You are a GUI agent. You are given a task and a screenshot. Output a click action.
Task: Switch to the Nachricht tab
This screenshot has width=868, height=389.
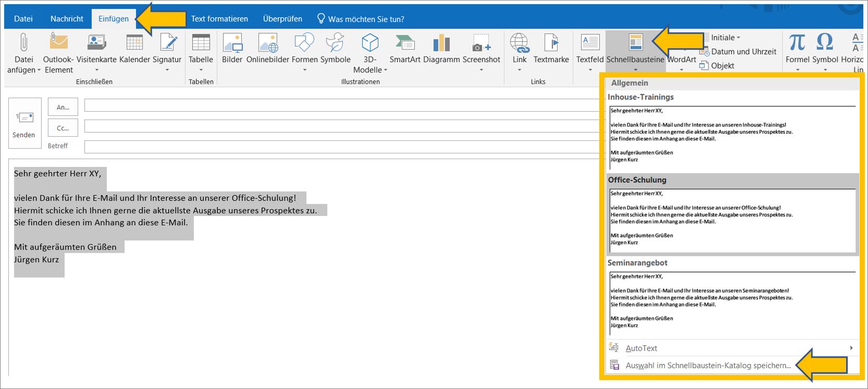pos(67,19)
